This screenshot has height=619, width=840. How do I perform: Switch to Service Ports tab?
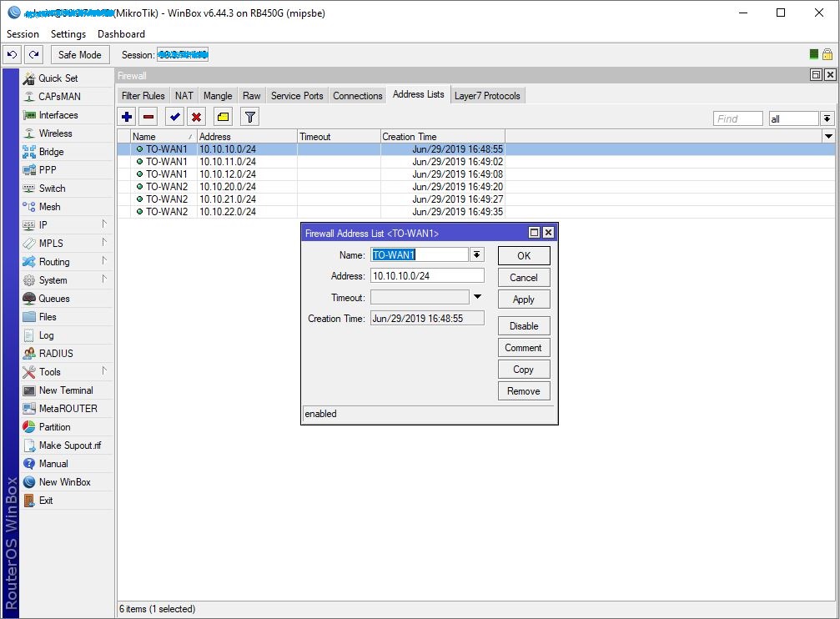297,95
